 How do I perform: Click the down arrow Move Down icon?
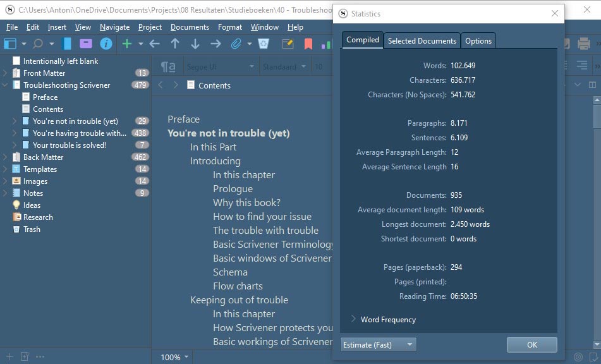tap(195, 44)
